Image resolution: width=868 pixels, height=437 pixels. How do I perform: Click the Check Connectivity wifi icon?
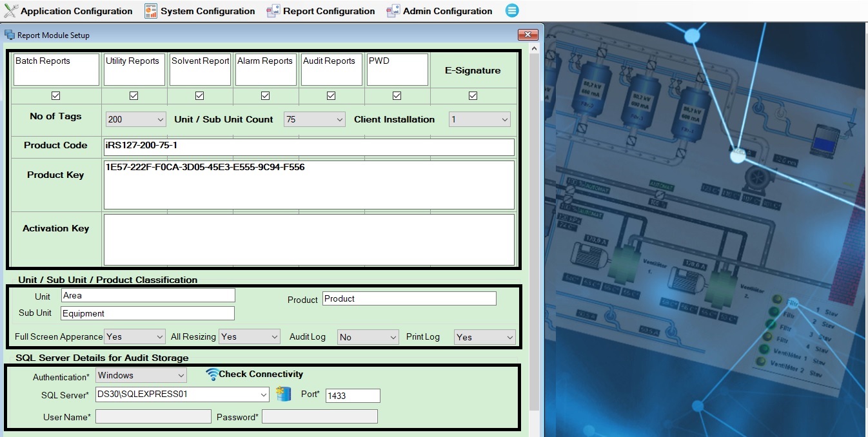[x=212, y=374]
